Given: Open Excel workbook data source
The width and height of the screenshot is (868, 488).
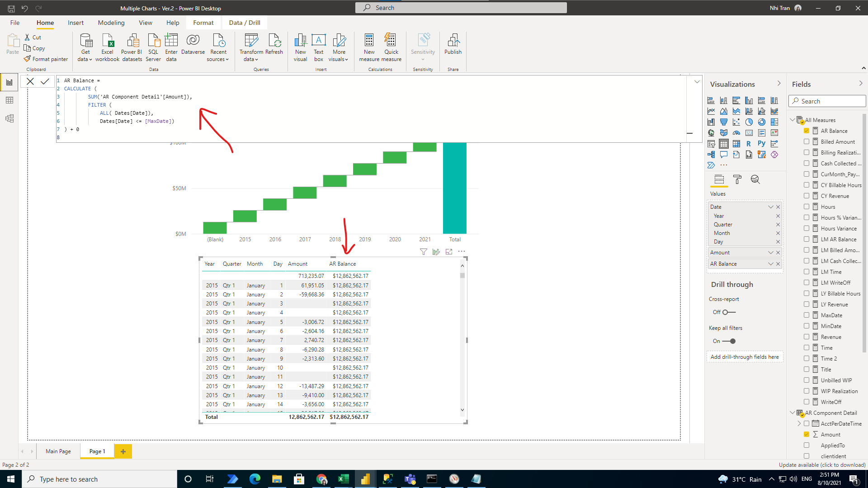Looking at the screenshot, I should (x=108, y=47).
